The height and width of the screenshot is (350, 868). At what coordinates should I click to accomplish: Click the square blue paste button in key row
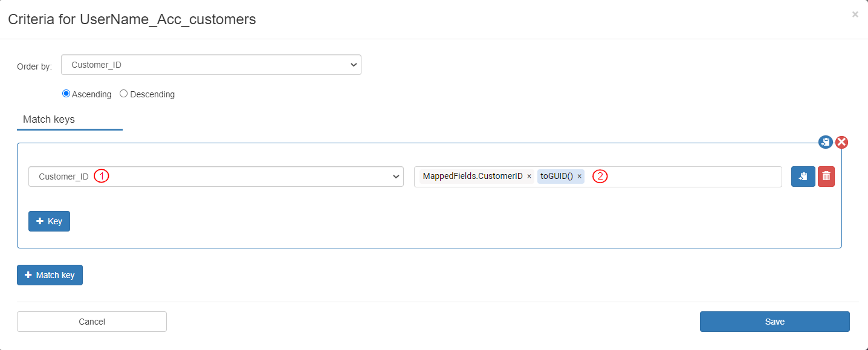(803, 177)
